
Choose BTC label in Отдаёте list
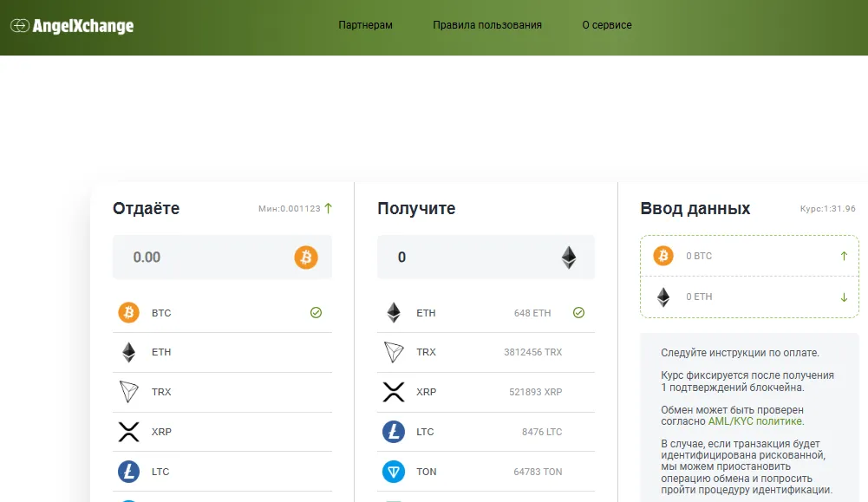coord(161,313)
